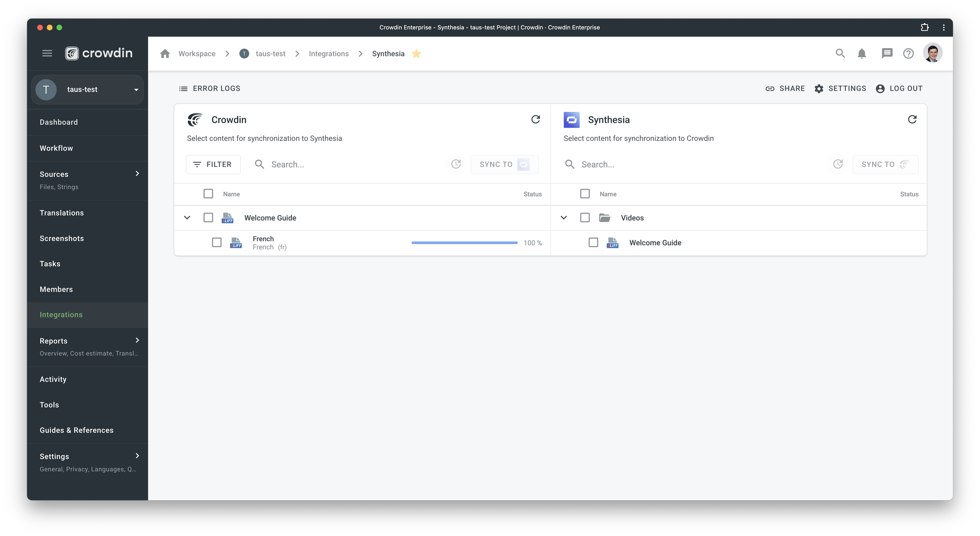The image size is (980, 536).
Task: Click the Videos folder icon
Action: [x=605, y=218]
